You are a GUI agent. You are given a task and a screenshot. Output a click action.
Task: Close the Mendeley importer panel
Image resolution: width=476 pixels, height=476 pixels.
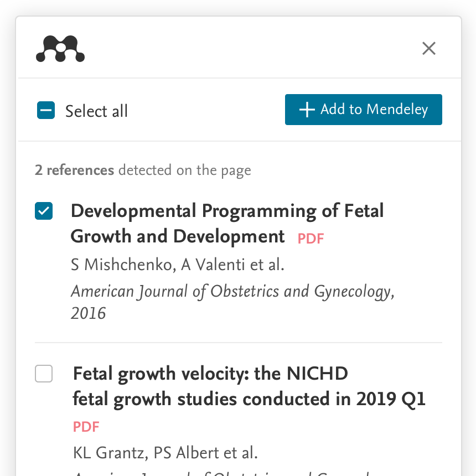428,49
